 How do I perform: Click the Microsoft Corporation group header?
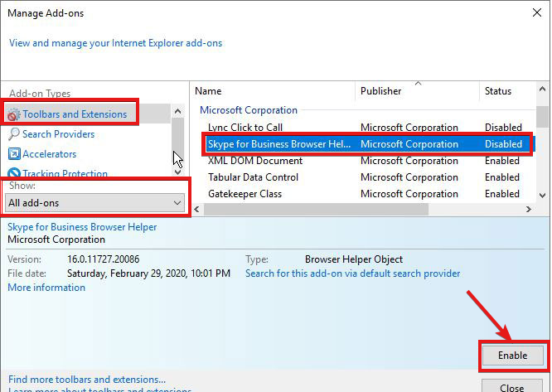pos(249,109)
